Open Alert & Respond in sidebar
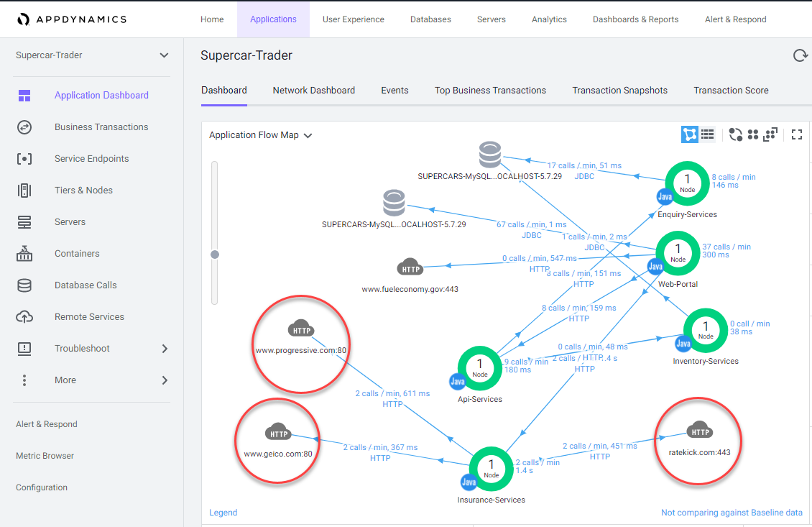 pos(47,424)
